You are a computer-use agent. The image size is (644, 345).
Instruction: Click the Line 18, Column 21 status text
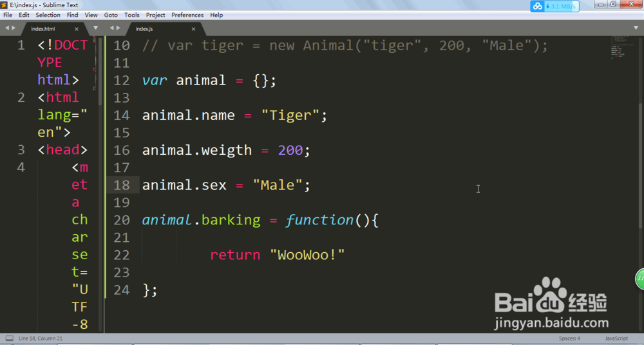(41, 339)
